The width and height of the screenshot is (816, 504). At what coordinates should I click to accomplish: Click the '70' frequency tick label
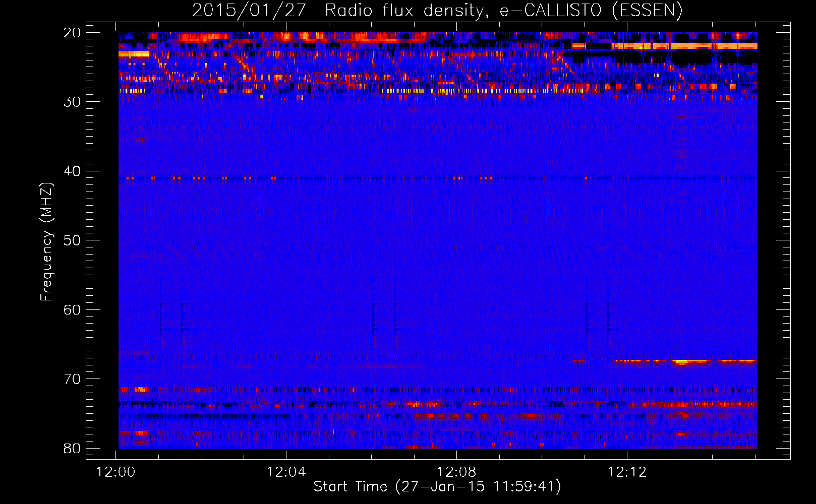(x=72, y=379)
